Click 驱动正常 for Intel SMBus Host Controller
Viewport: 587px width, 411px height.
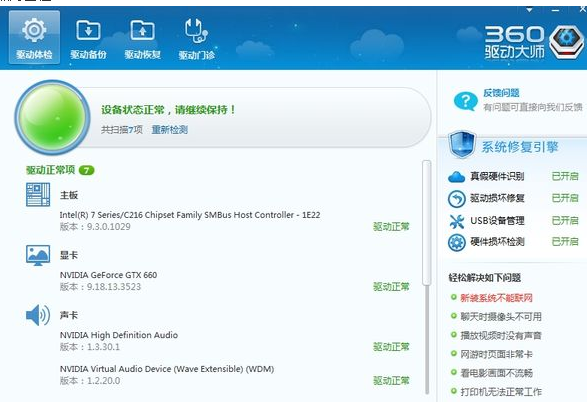(x=391, y=227)
